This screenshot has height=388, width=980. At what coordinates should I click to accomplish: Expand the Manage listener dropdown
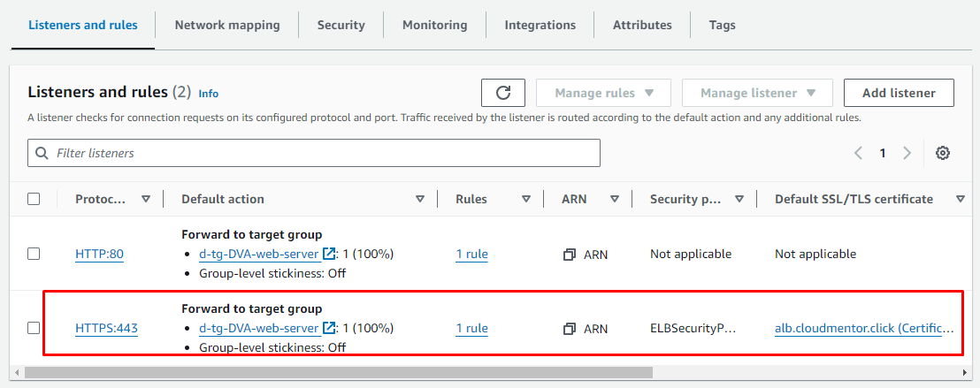(x=757, y=93)
